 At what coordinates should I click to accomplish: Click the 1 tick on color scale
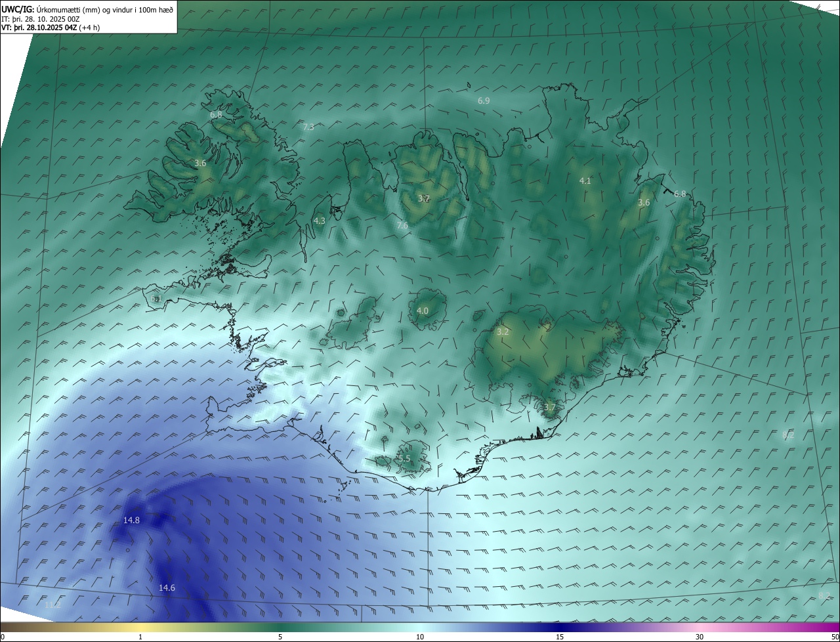click(140, 637)
